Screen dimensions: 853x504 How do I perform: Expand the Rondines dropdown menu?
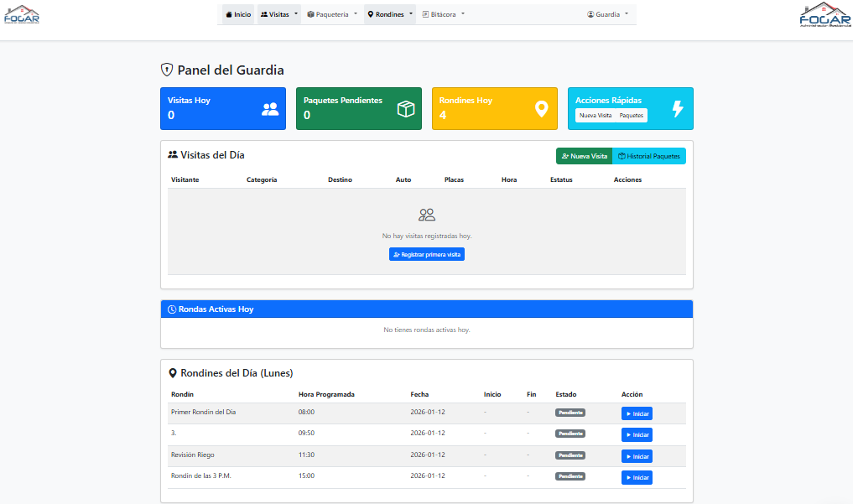tap(390, 14)
